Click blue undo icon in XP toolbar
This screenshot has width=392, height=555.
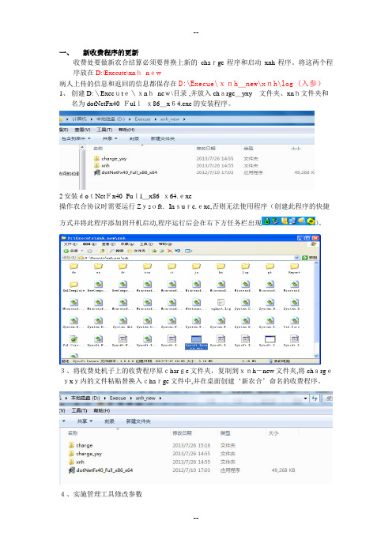point(178,251)
